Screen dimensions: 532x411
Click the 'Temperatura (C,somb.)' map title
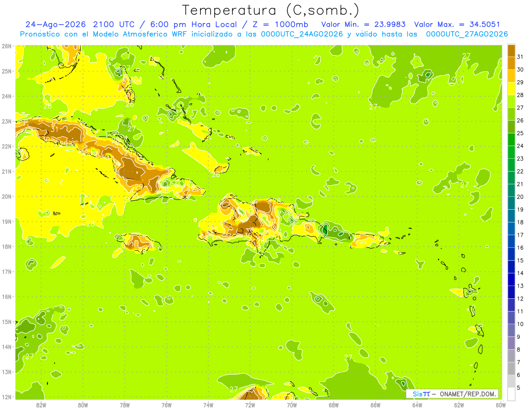[x=271, y=10]
